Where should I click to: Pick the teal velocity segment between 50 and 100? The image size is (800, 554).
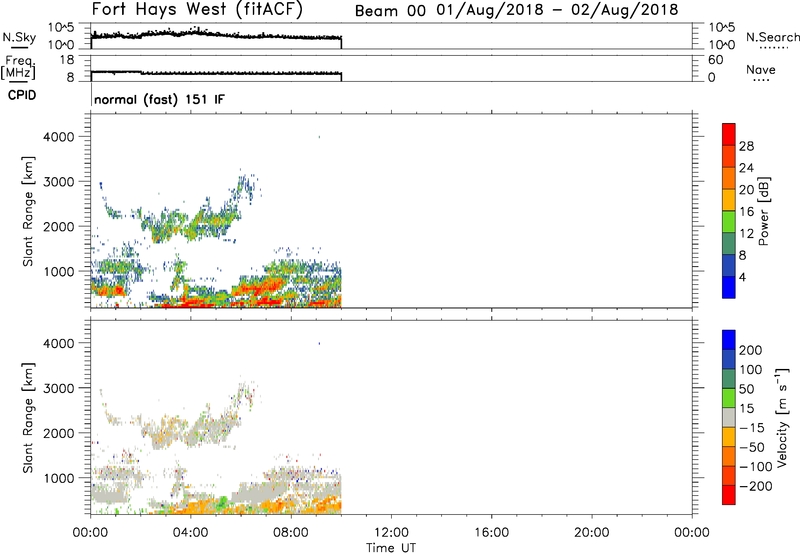[729, 379]
